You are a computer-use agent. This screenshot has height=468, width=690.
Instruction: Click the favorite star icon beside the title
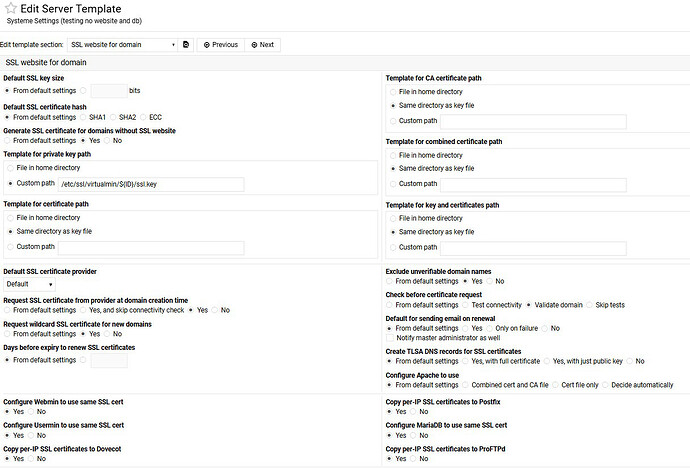[9, 10]
